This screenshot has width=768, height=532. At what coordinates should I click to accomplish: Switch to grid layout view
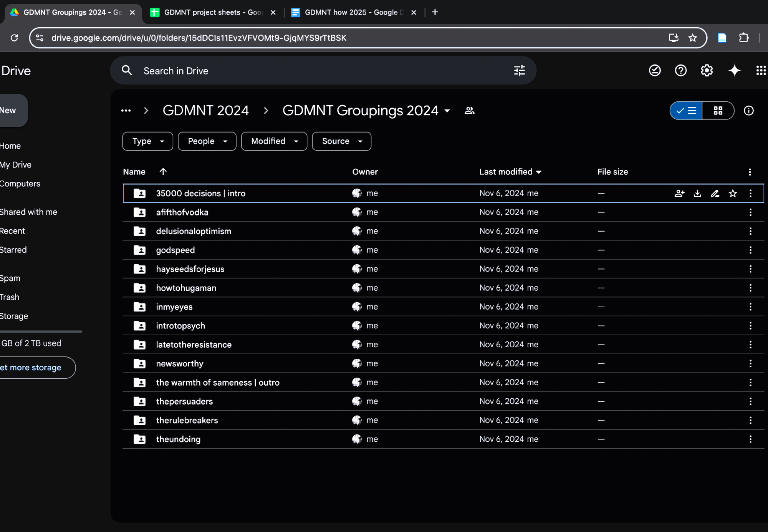[x=718, y=111]
